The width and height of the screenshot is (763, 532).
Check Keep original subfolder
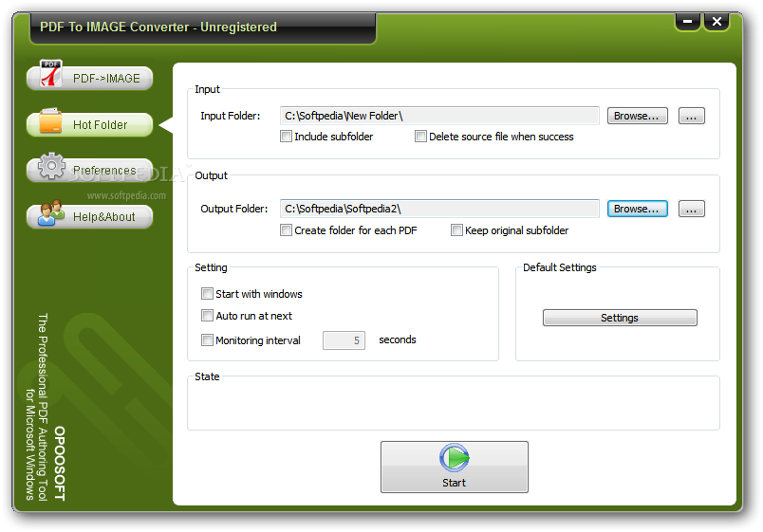[456, 230]
